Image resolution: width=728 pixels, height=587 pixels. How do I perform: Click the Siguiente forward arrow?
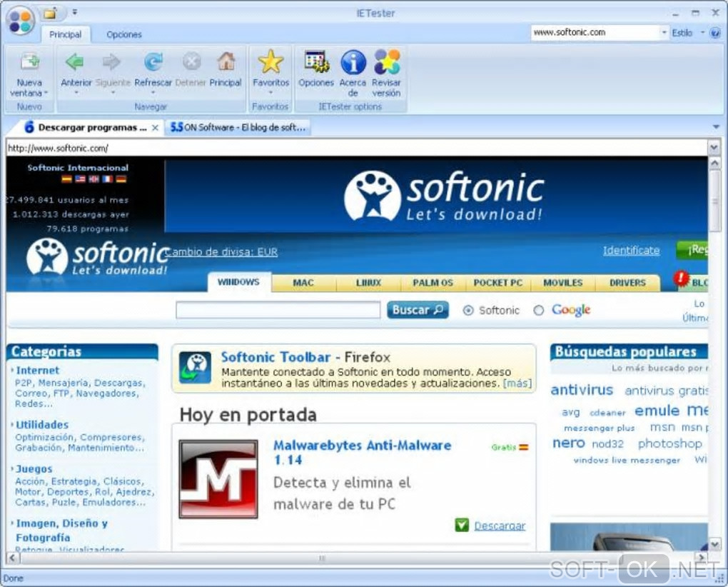[111, 61]
